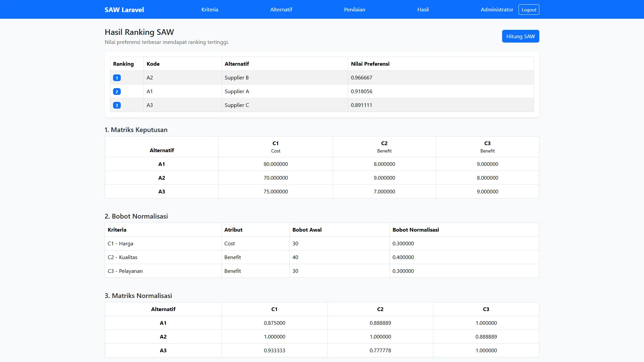Viewport: 644px width, 362px height.
Task: Click the value 70.000000 in decision matrix
Action: 276,178
